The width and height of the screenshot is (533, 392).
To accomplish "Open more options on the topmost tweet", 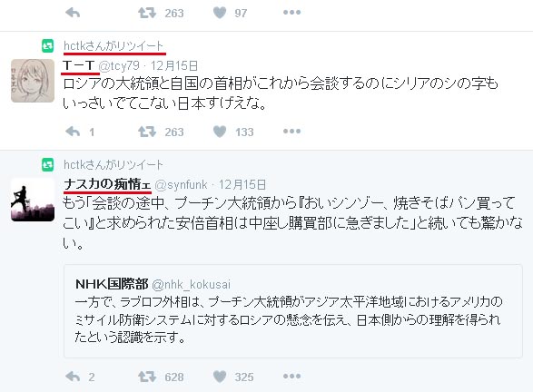I will pos(291,13).
